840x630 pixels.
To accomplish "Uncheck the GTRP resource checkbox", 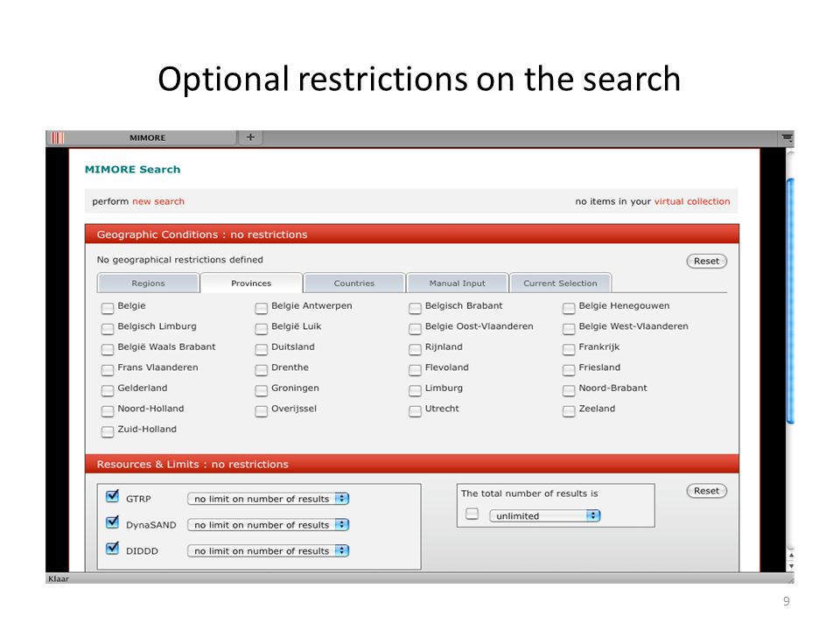I will [x=113, y=496].
